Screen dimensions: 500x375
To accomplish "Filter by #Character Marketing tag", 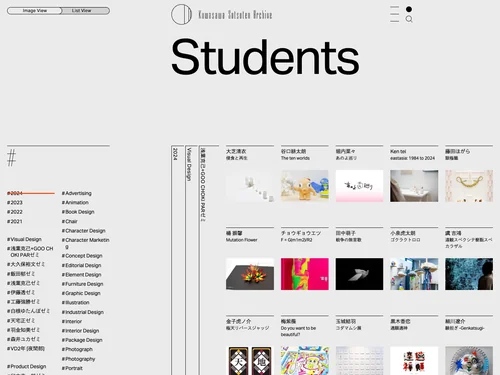I will 85,243.
